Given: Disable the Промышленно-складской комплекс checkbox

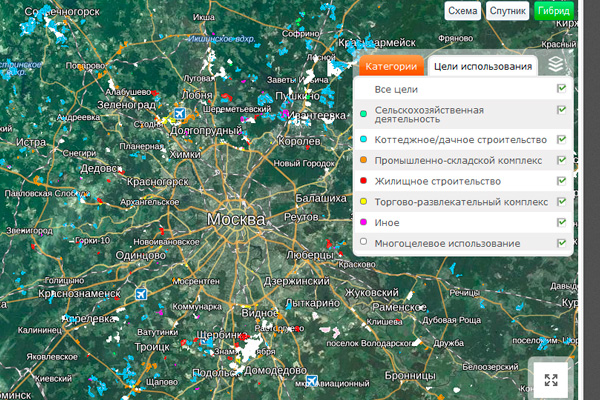Looking at the screenshot, I should coord(561,160).
